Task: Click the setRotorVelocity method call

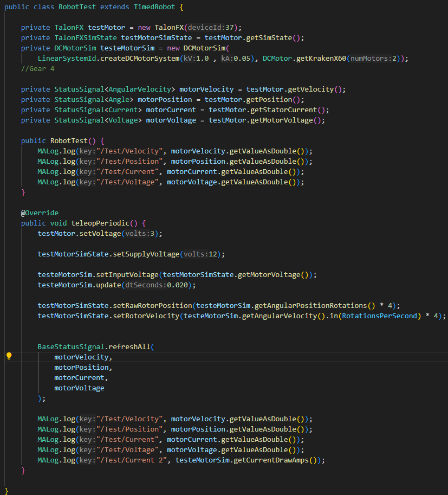Action: click(146, 316)
